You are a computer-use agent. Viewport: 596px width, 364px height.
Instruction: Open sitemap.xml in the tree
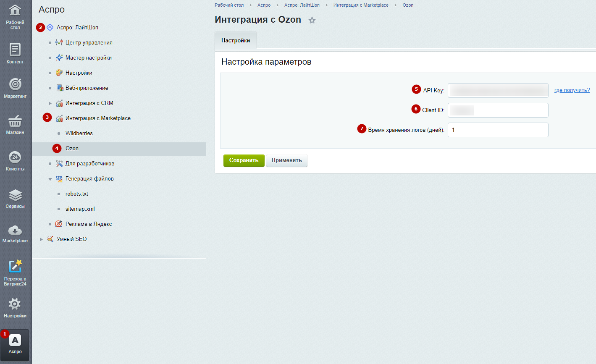[80, 209]
